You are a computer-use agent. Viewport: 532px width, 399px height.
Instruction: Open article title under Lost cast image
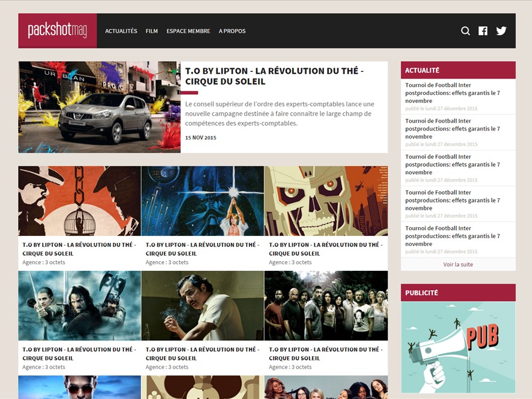click(325, 354)
